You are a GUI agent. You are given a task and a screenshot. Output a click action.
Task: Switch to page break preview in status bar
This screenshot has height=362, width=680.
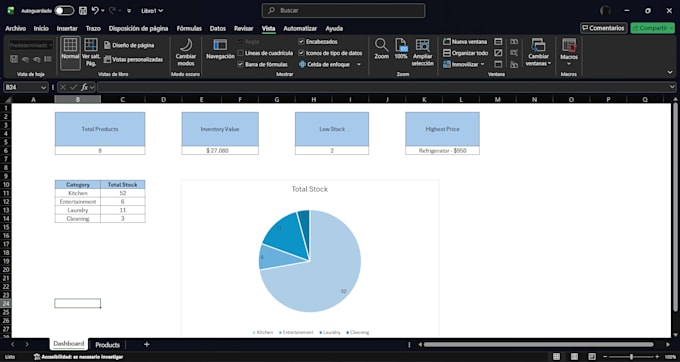tap(592, 357)
